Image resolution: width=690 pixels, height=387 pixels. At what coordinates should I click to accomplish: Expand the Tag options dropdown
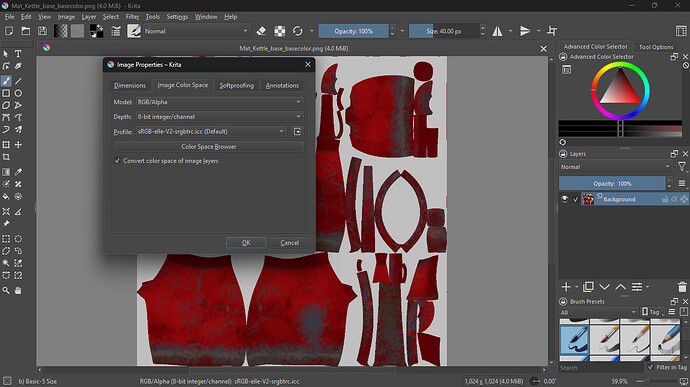(653, 312)
